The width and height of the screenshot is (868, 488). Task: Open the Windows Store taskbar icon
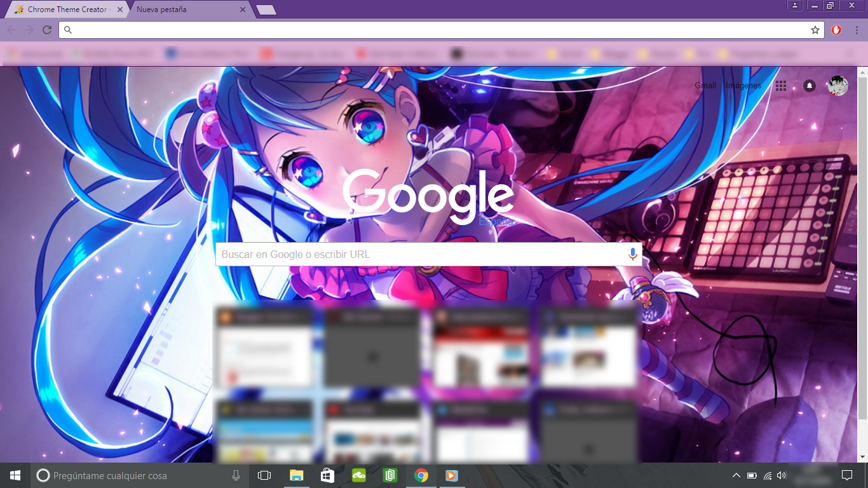(x=327, y=475)
